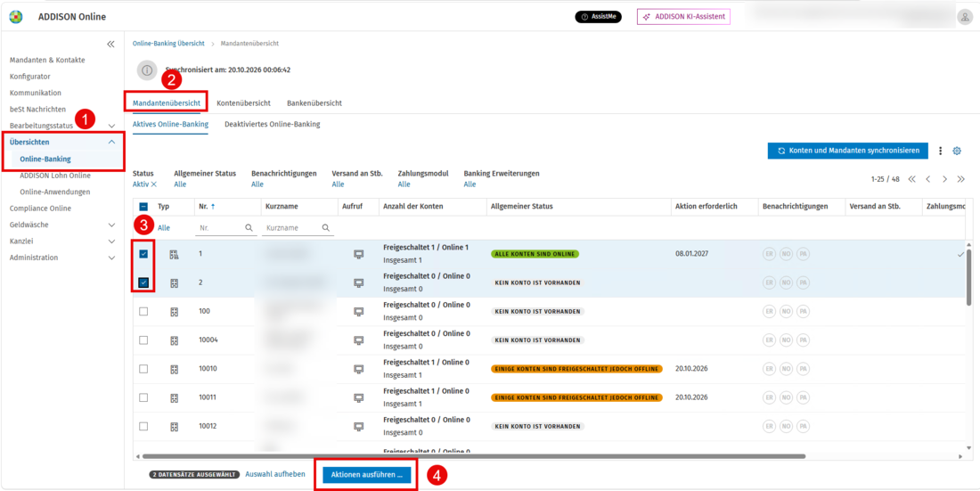
Task: Click the vertical scrollbar of the table
Action: click(x=968, y=278)
